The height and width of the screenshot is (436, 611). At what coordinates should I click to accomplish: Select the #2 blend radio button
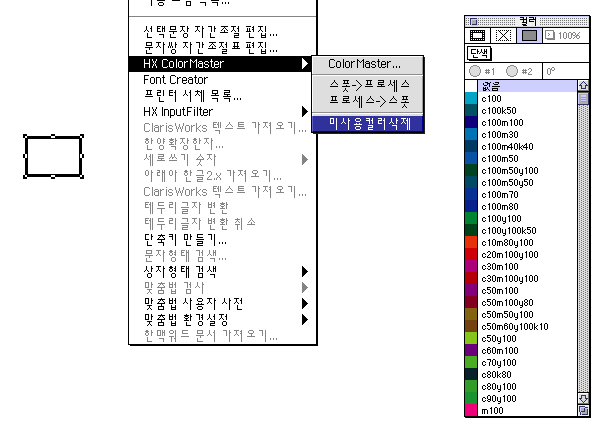coord(512,71)
